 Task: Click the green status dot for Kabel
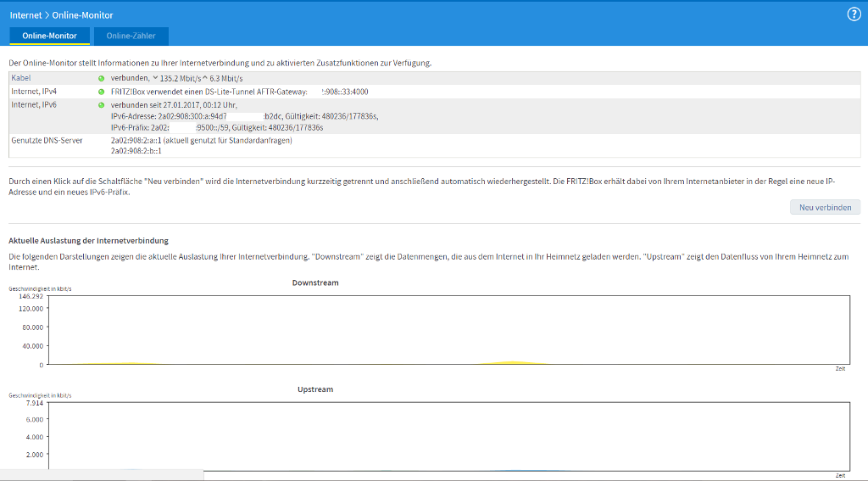click(102, 78)
